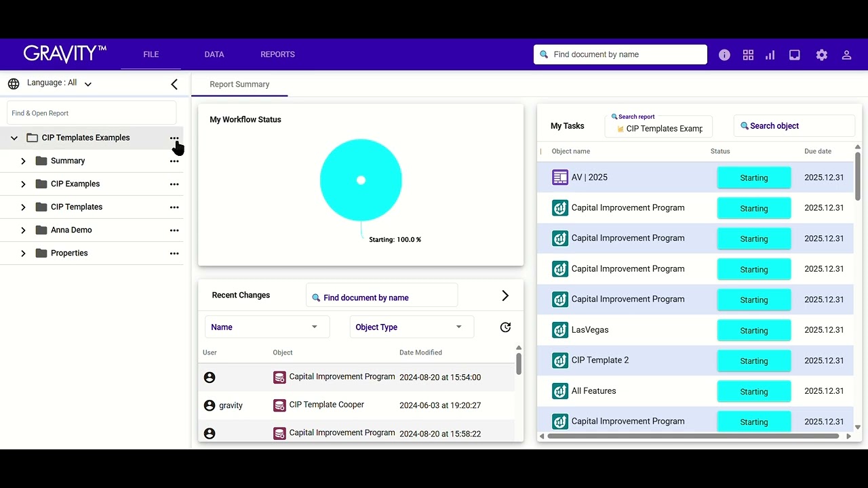Viewport: 868px width, 488px height.
Task: Refresh the Recent Changes list
Action: click(x=505, y=327)
